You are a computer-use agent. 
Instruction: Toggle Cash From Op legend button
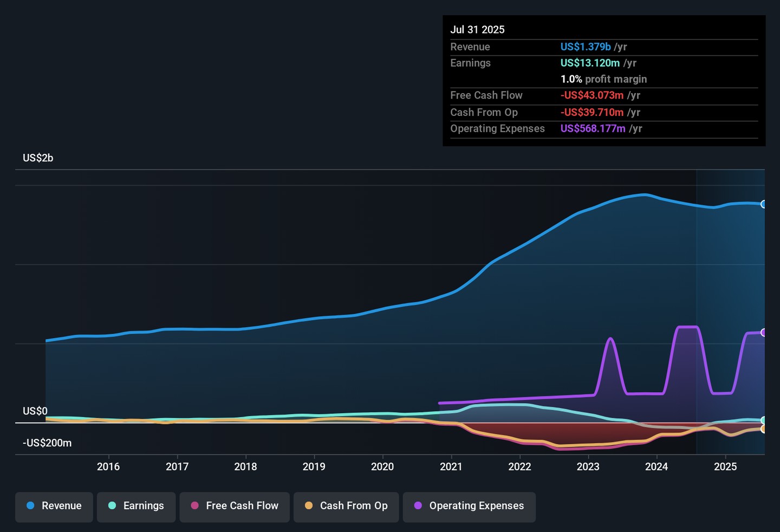pyautogui.click(x=346, y=506)
